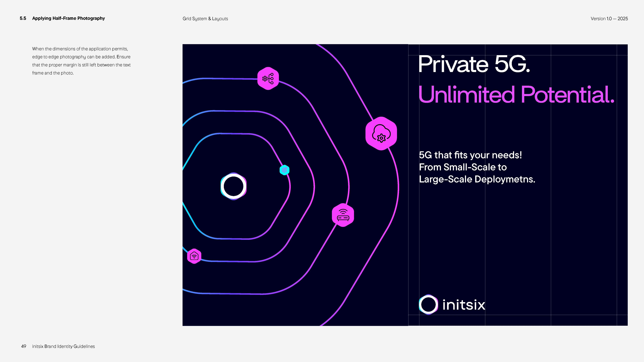Click 'initsix Brand Identity Guidelines' footer text
Screen dimensions: 644x362
(64, 346)
